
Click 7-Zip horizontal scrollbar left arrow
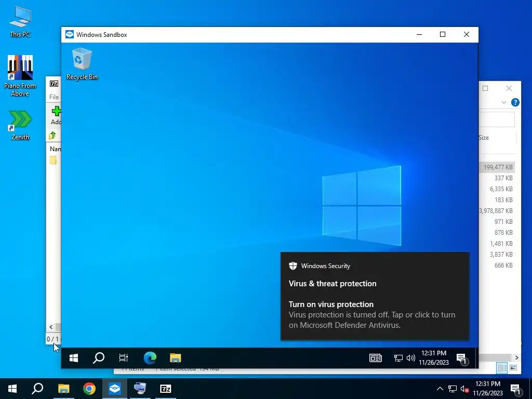point(51,327)
